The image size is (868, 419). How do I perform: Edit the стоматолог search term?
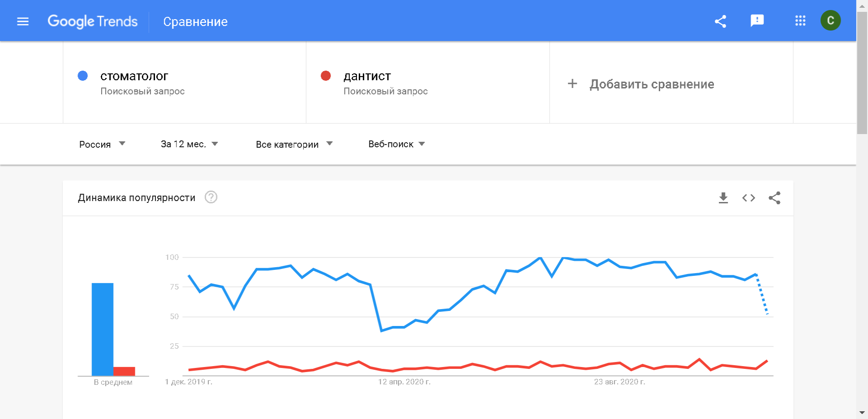pyautogui.click(x=134, y=76)
